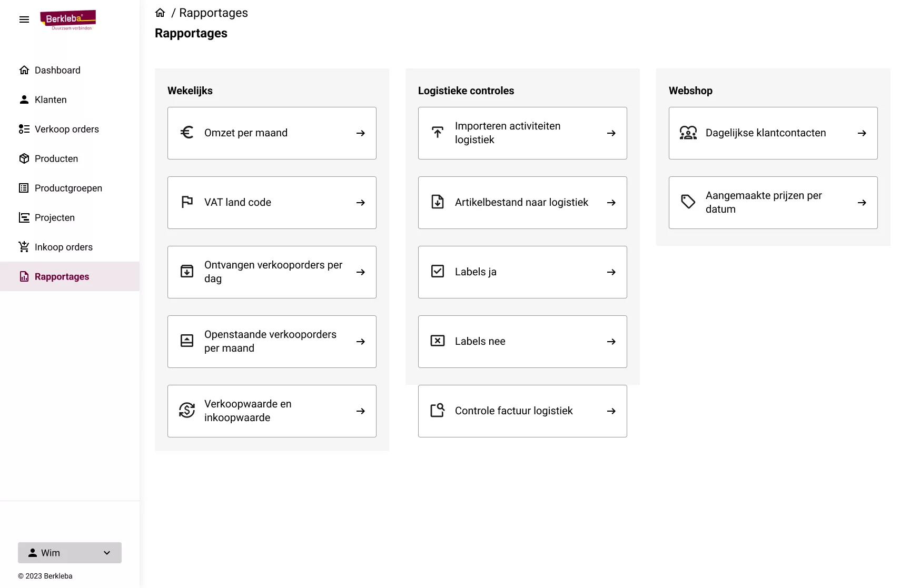Click the checkbox icon on Labels ja

(x=438, y=272)
